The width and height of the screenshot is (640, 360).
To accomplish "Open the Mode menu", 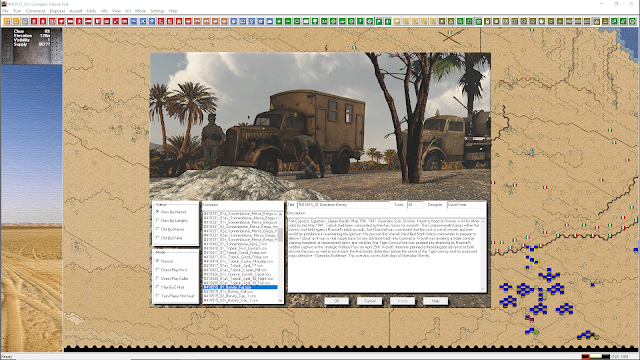I will (140, 11).
